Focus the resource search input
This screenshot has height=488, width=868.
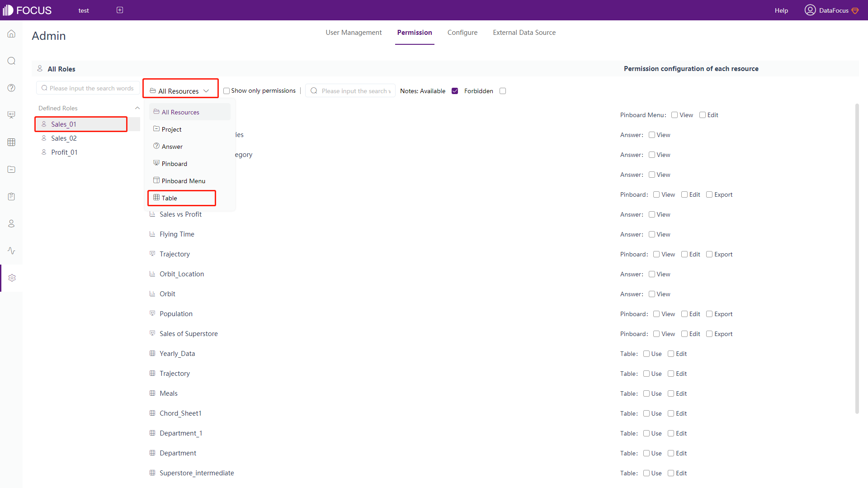point(350,91)
